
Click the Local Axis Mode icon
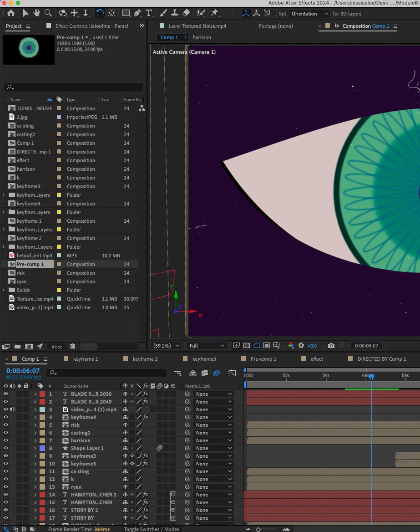point(246,13)
